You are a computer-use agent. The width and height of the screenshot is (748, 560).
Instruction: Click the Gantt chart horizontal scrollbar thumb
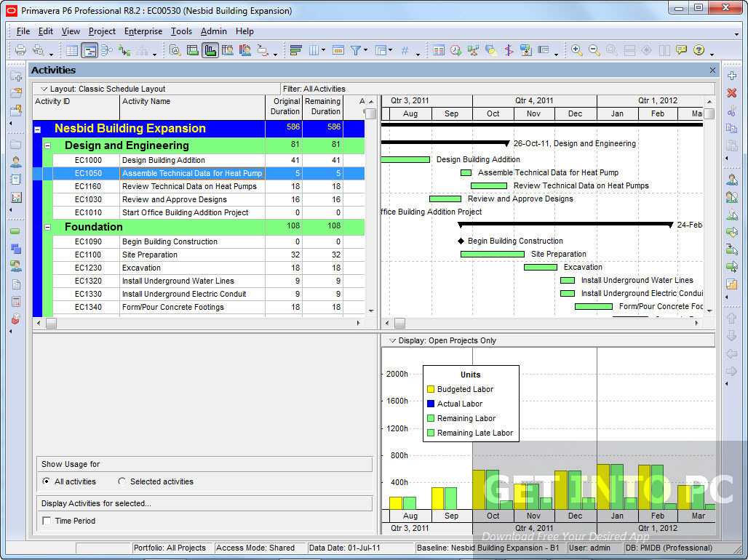click(399, 324)
